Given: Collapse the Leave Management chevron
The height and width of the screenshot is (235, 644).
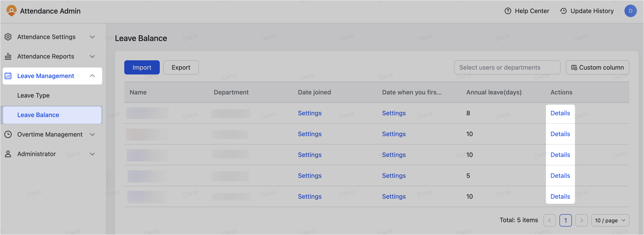Looking at the screenshot, I should 92,76.
